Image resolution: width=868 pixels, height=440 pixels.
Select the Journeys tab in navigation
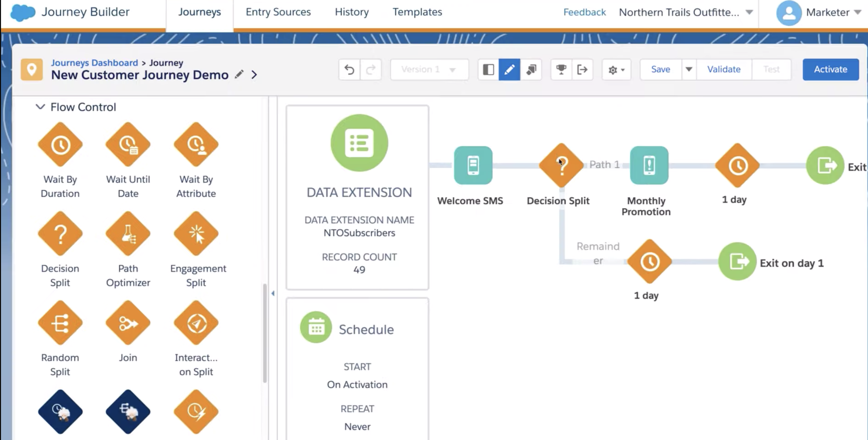pyautogui.click(x=200, y=12)
